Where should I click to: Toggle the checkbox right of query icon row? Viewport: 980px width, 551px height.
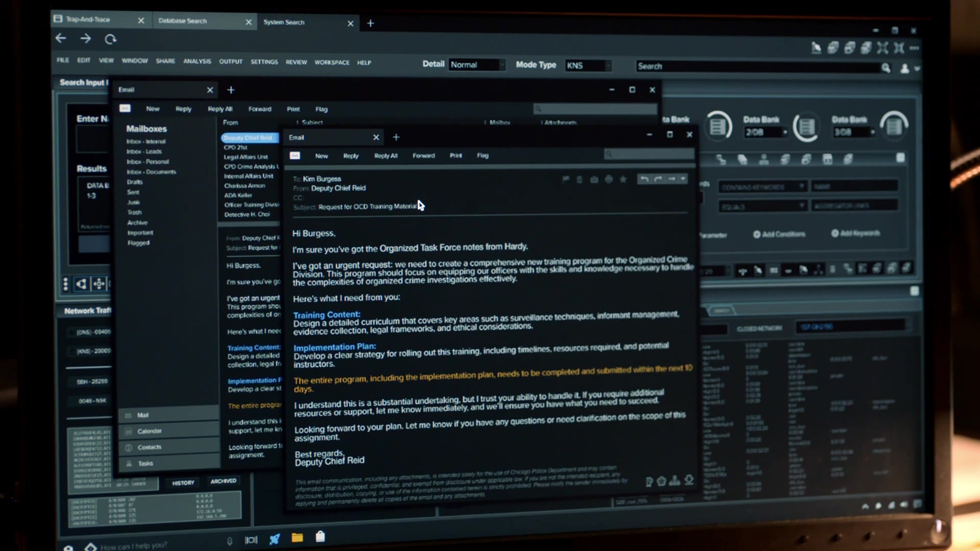[900, 158]
